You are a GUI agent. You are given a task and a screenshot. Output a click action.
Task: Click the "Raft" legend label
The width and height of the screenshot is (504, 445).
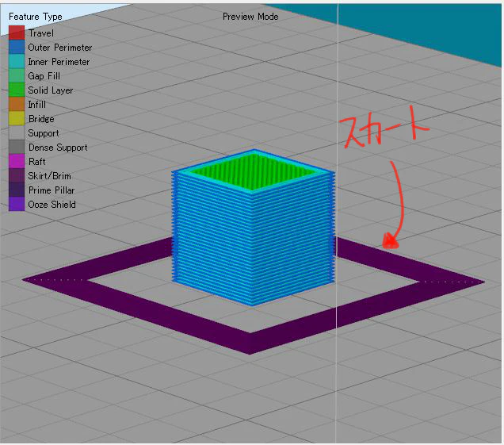(x=37, y=162)
